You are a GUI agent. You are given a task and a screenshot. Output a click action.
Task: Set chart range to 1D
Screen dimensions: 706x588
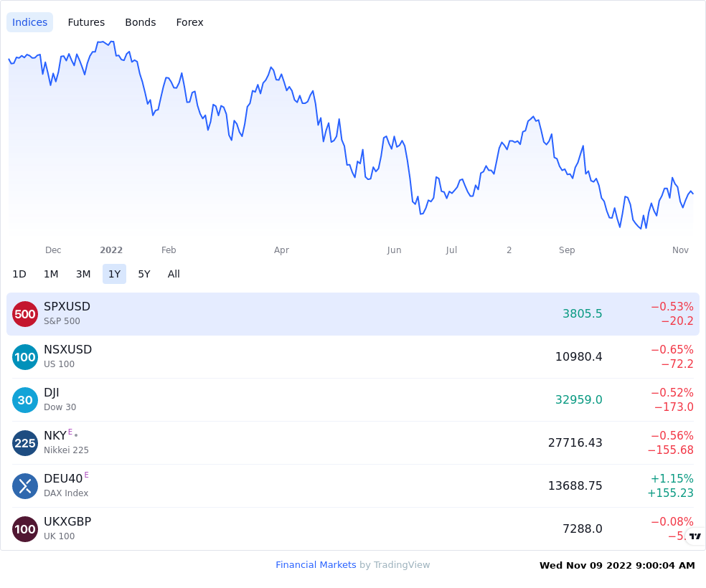(19, 274)
